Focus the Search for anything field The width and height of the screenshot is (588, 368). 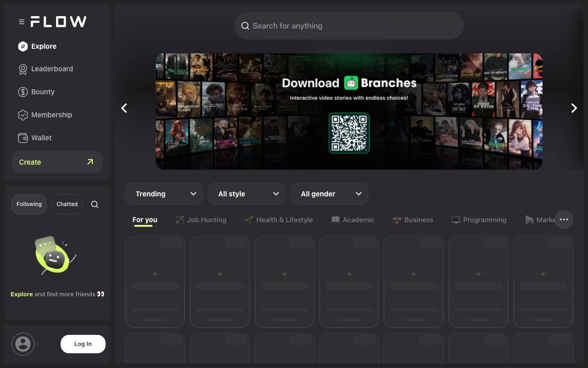[349, 26]
